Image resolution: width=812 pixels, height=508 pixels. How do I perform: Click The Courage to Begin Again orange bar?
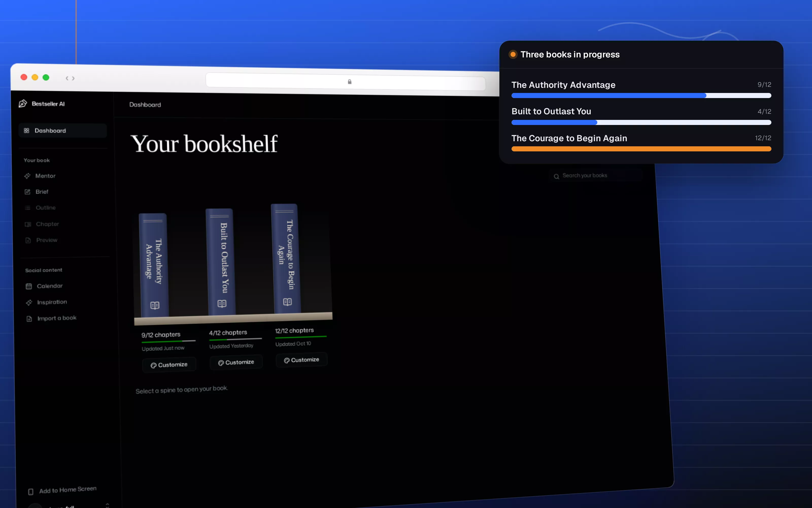[x=641, y=149]
